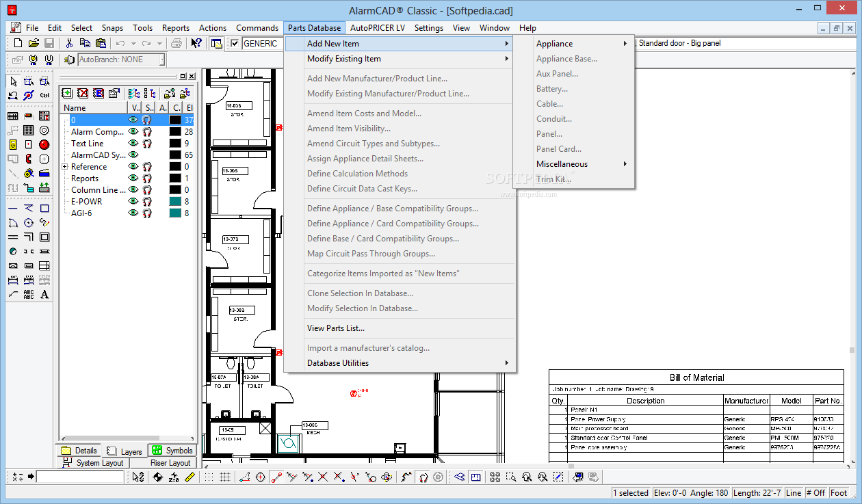862x504 pixels.
Task: Create a new drawing file
Action: pos(18,43)
